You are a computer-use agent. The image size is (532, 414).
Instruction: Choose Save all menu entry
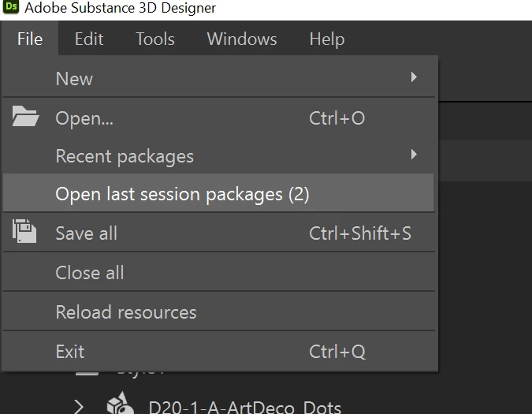(x=218, y=233)
